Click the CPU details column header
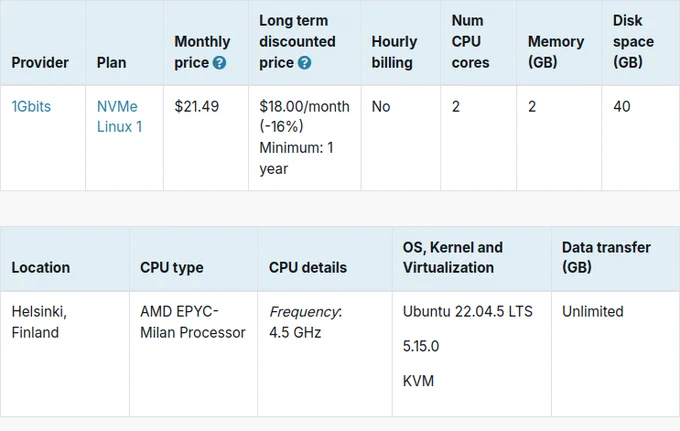This screenshot has height=431, width=680. [x=308, y=268]
